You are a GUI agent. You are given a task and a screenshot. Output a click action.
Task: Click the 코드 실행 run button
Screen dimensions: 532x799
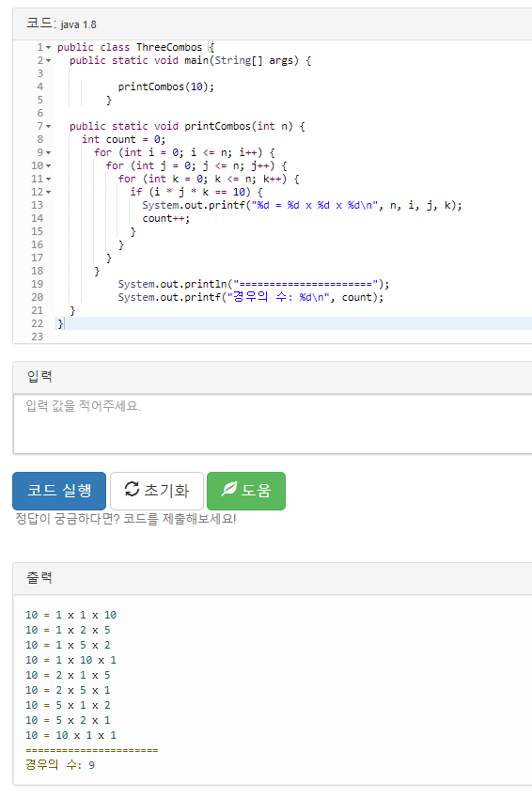[59, 491]
